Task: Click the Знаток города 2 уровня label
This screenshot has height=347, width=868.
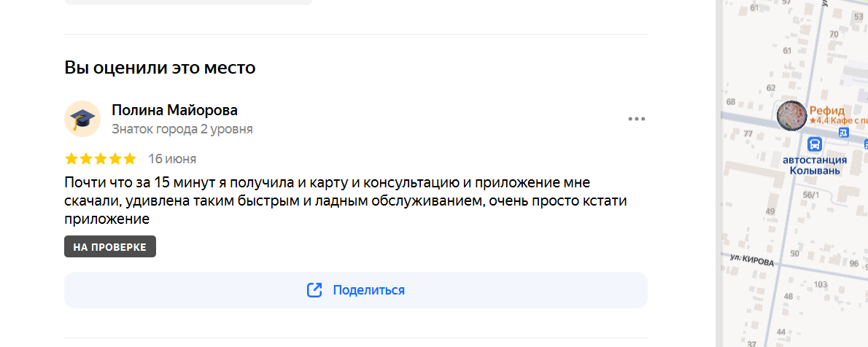Action: pyautogui.click(x=182, y=130)
